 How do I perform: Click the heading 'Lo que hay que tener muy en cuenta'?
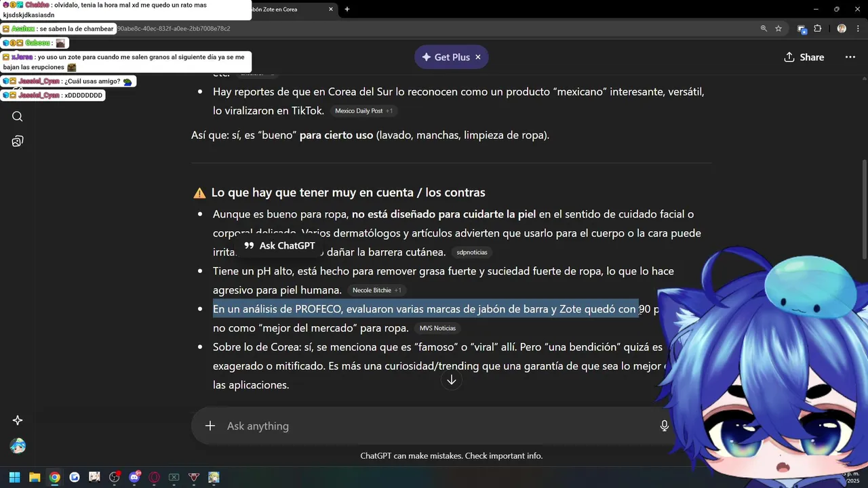348,192
